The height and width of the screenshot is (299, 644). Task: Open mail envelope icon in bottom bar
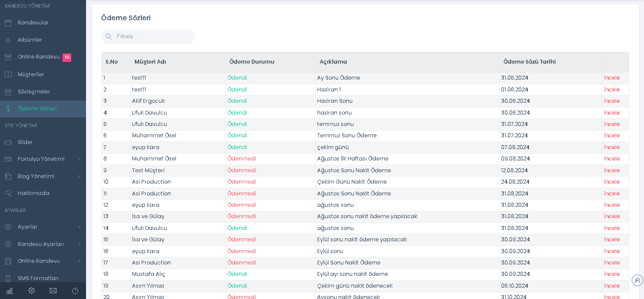pyautogui.click(x=53, y=291)
